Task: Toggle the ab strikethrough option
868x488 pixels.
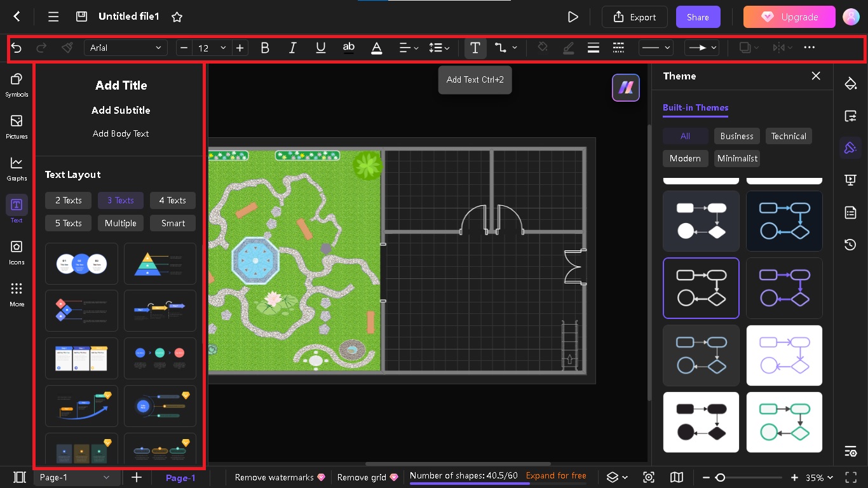Action: tap(349, 48)
